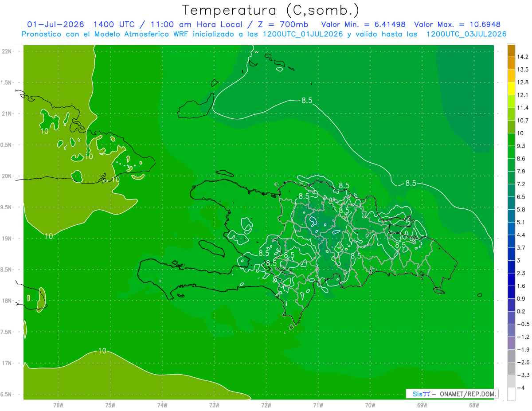Click the "19N" latitude axis label

[7, 239]
